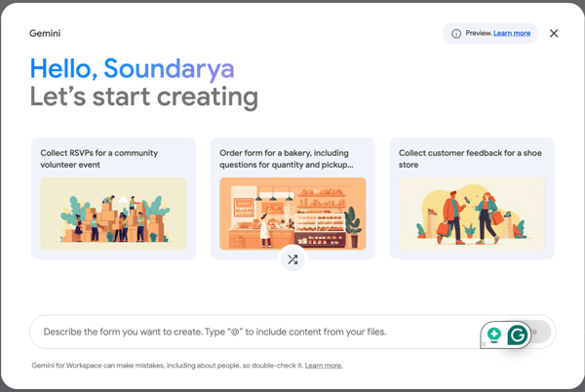The width and height of the screenshot is (585, 392).
Task: Click the info icon beside Preview
Action: coord(456,33)
